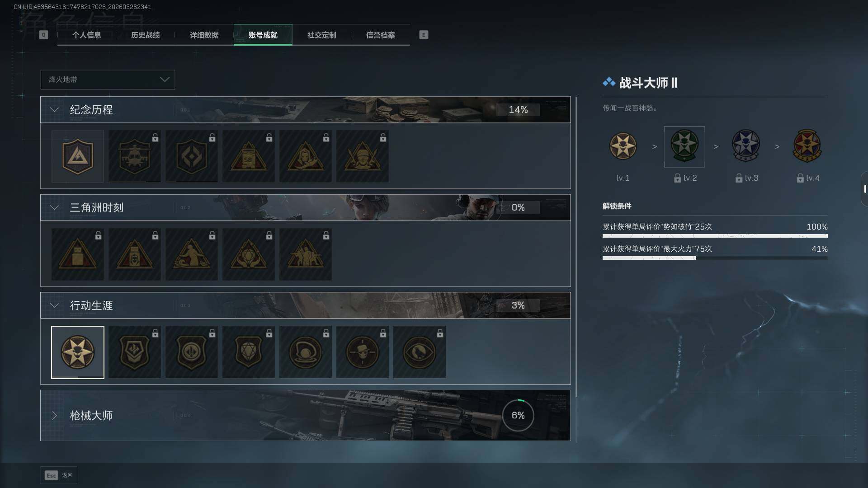Select the crosshair soldier badge in 行动生涯

pos(362,352)
